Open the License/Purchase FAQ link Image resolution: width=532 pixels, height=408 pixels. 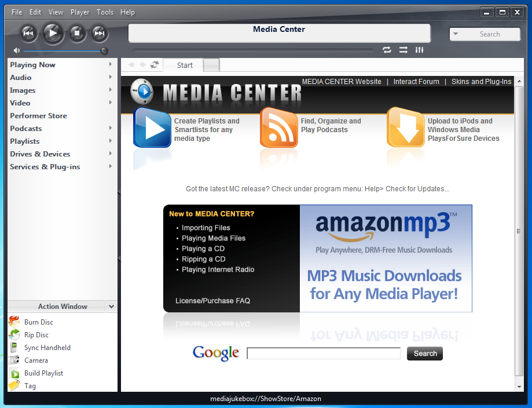point(212,301)
